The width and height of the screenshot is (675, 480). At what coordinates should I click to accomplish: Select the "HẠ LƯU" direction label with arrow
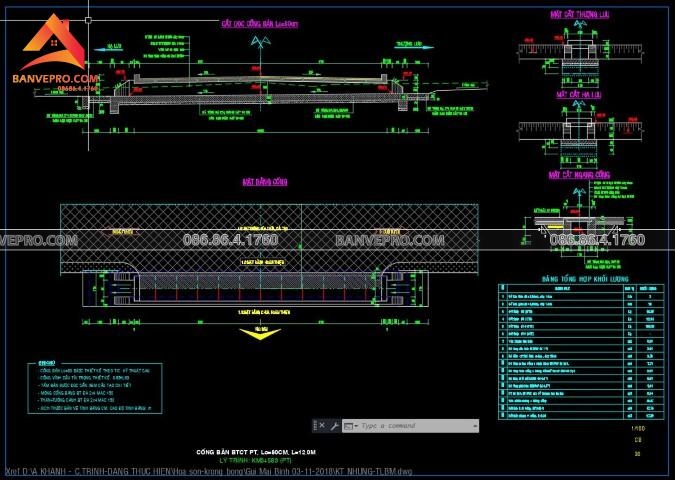[108, 47]
